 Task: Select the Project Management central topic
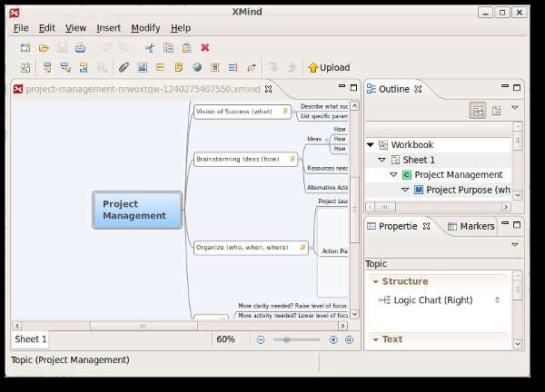click(137, 210)
